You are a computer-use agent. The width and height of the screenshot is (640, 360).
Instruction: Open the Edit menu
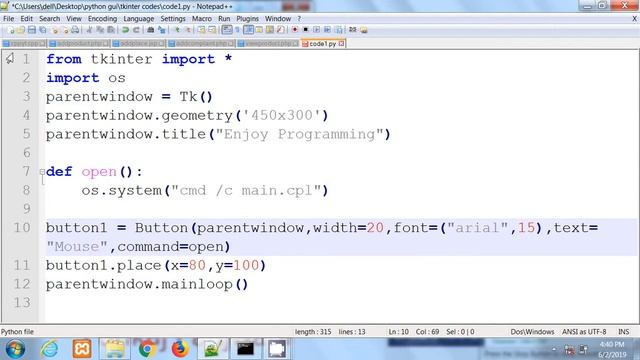26,19
